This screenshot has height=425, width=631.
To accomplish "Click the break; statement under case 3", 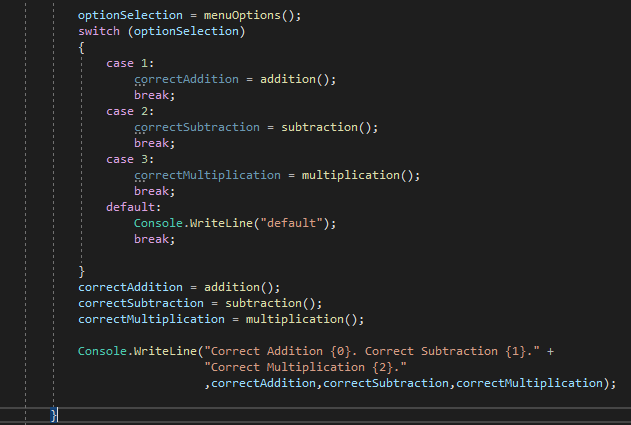I will (x=155, y=191).
